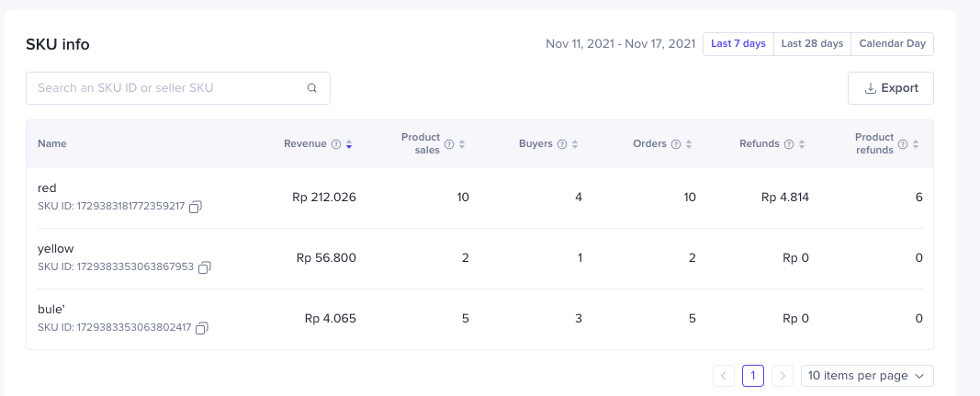Show the Orders info tooltip icon
Screen dimensions: 980x396
(x=676, y=144)
